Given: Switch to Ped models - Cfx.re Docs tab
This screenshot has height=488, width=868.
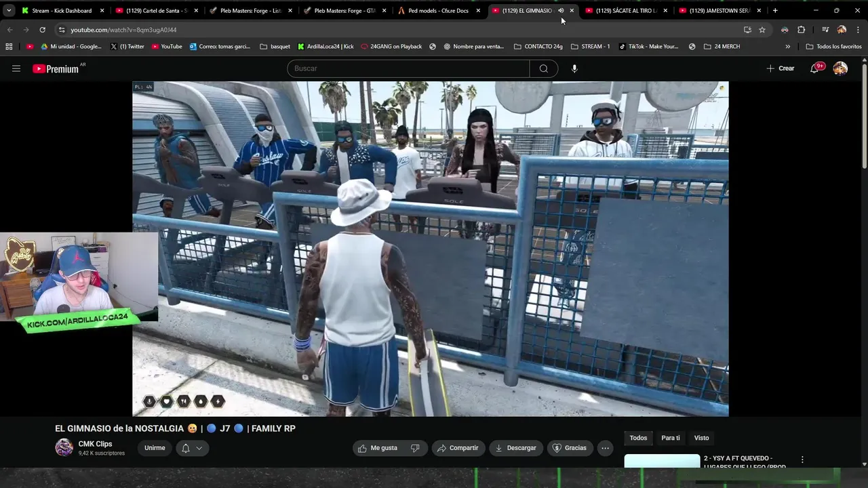Looking at the screenshot, I should click(x=438, y=11).
